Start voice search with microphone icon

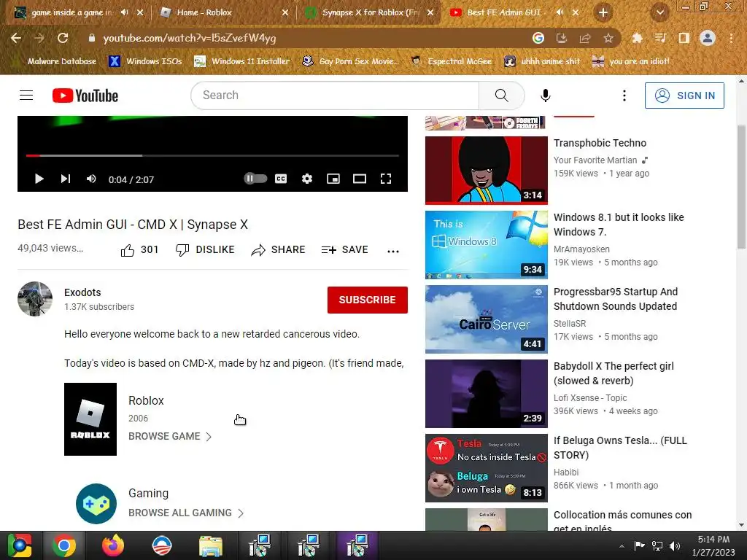pyautogui.click(x=546, y=96)
